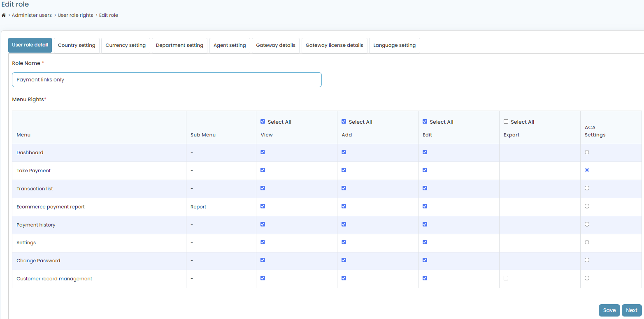Uncheck Select All for the View column
Viewport: 644px width, 319px height.
[263, 121]
